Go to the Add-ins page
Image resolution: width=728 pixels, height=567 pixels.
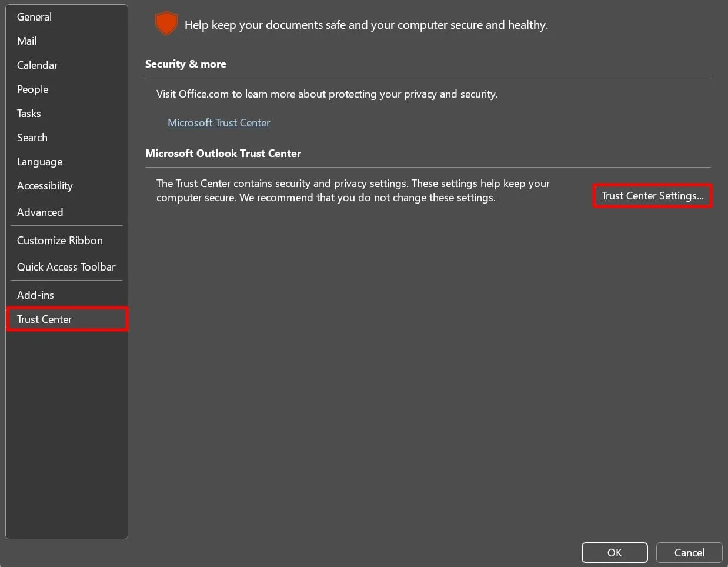click(35, 295)
